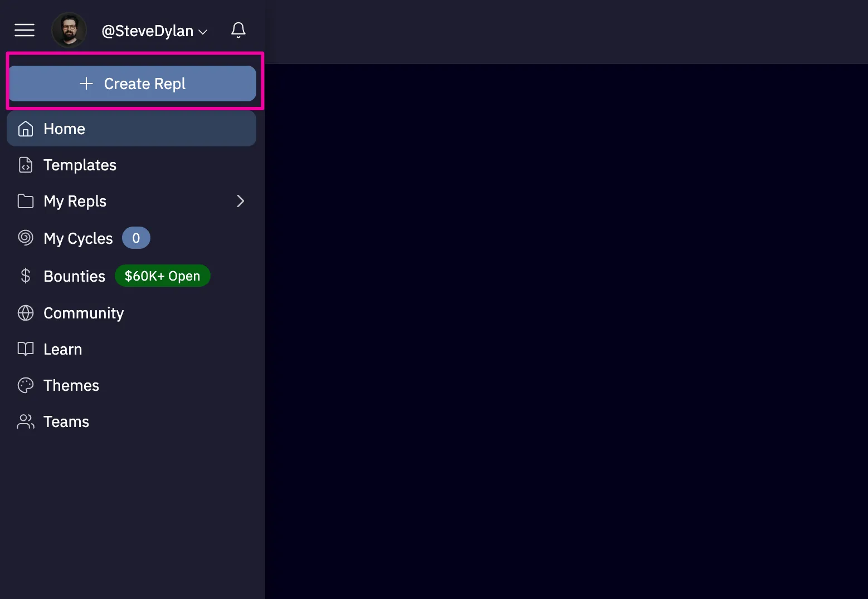Open My Repls in the sidebar

pyautogui.click(x=131, y=201)
